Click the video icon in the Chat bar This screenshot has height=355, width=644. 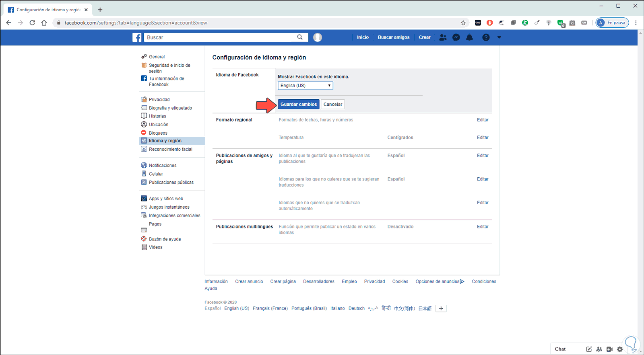point(609,349)
